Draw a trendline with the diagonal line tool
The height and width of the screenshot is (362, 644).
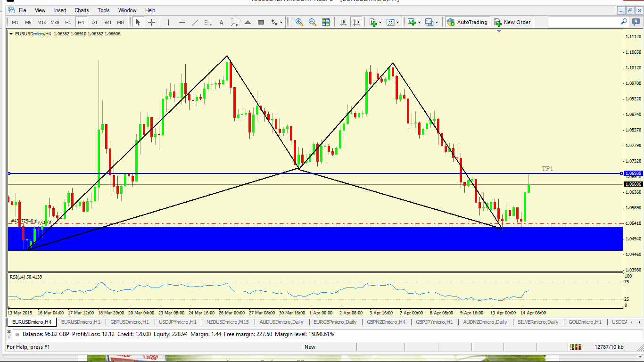(x=195, y=22)
